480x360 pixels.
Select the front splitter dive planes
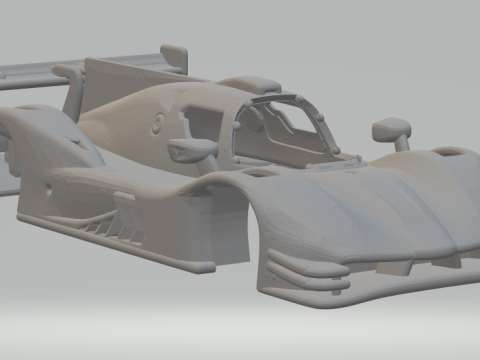(x=308, y=270)
